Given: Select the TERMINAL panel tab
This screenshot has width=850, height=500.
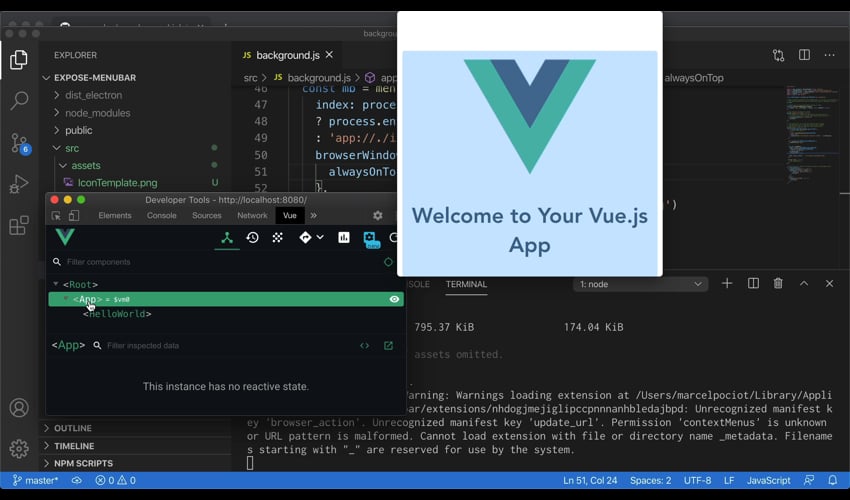Looking at the screenshot, I should [x=466, y=285].
